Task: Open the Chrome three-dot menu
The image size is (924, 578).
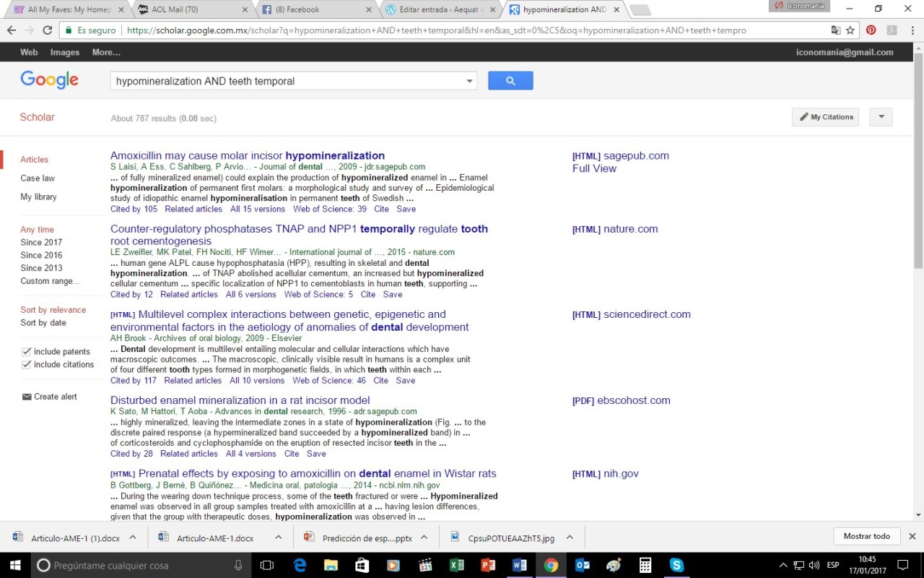Action: [913, 30]
